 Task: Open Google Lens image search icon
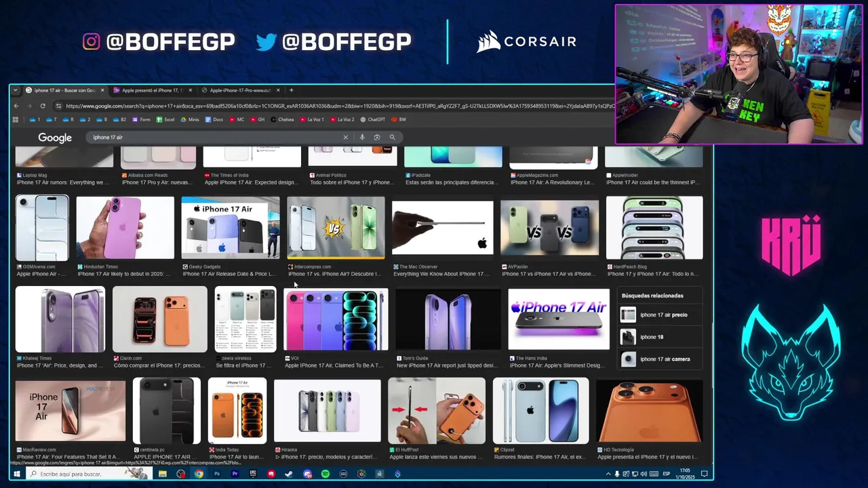[377, 137]
